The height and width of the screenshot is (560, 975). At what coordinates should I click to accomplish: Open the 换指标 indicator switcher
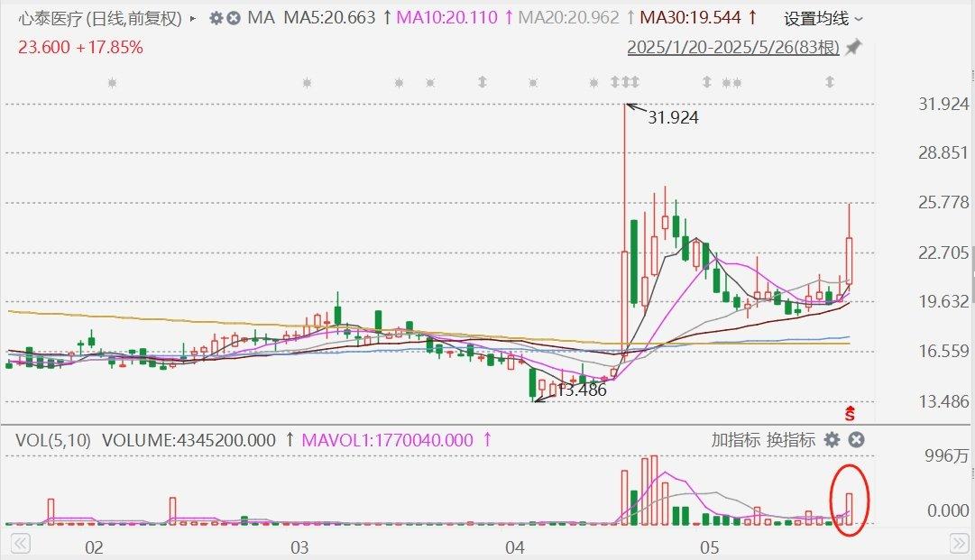point(791,440)
